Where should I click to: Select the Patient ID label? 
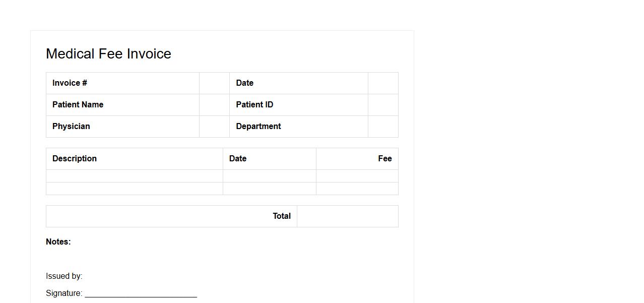(x=254, y=105)
